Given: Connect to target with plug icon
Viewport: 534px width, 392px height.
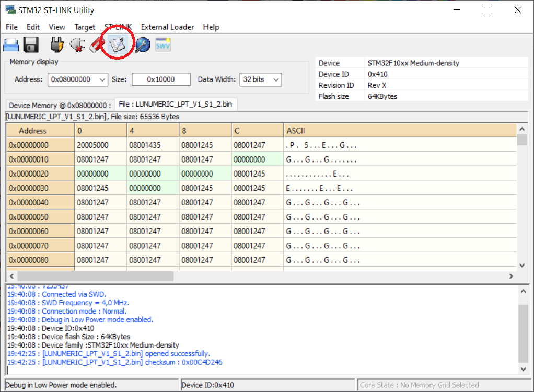Looking at the screenshot, I should (57, 45).
